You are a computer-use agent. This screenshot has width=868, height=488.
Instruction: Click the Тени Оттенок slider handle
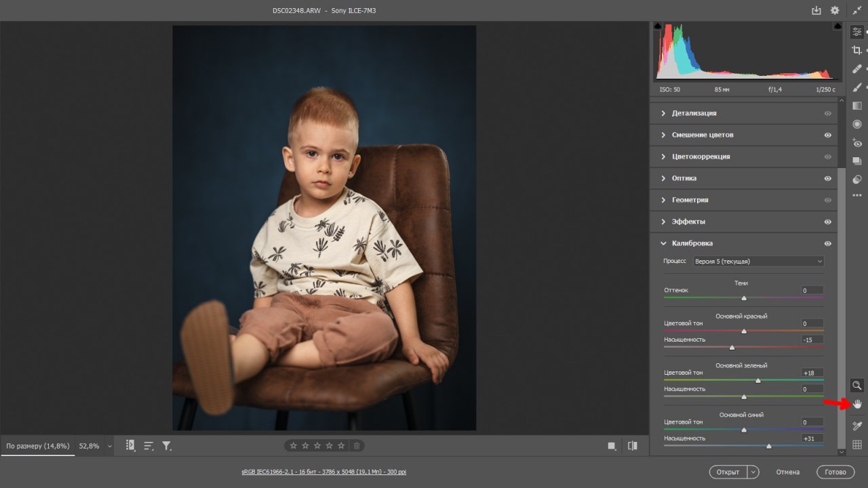[744, 298]
